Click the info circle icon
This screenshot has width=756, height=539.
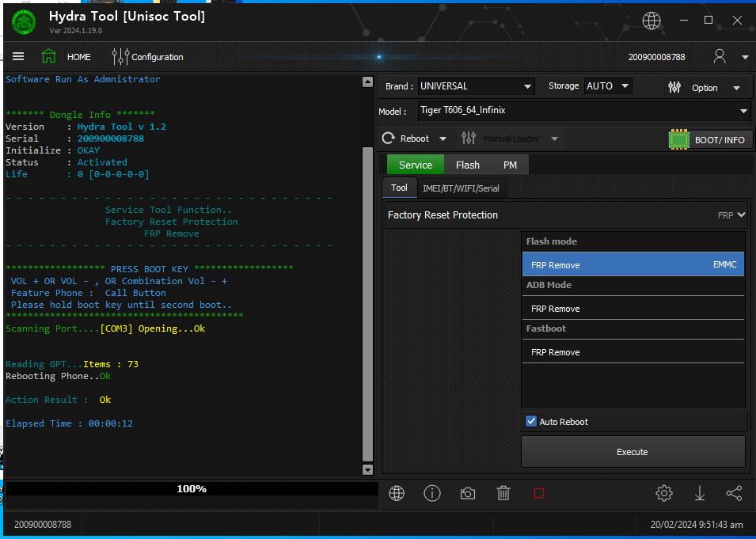(432, 493)
